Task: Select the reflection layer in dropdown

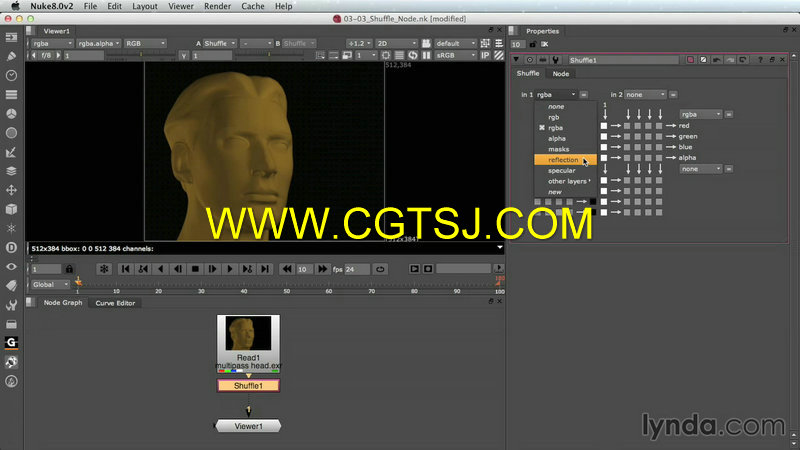Action: (x=565, y=160)
